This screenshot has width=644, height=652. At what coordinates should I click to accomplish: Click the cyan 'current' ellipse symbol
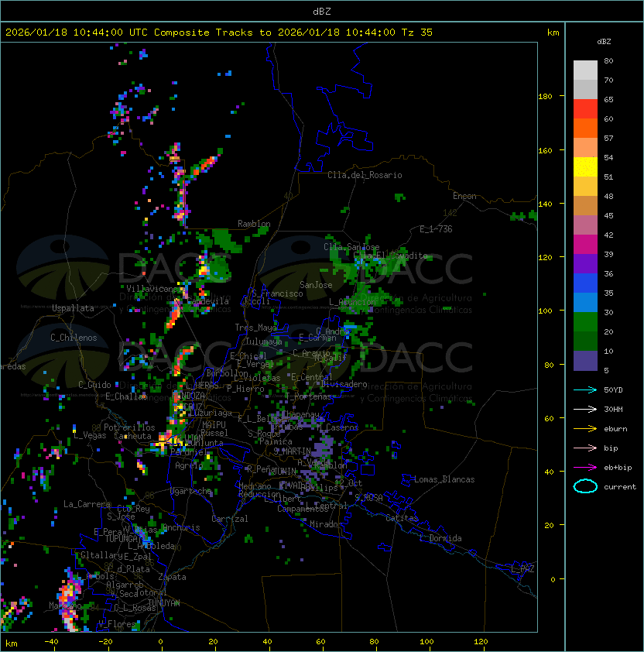coord(585,486)
